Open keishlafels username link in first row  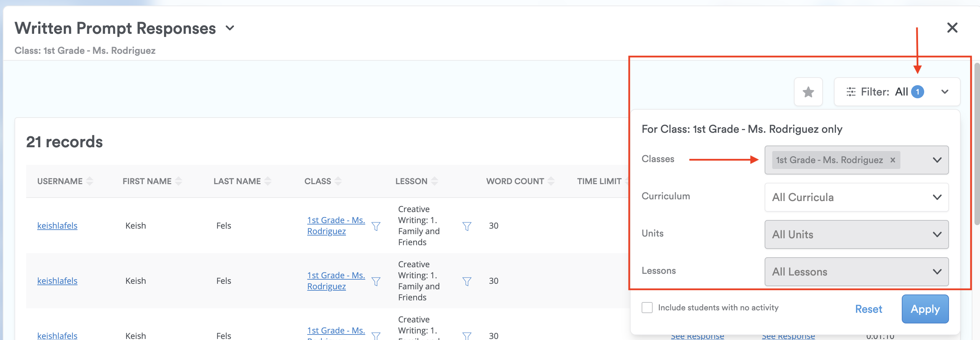click(x=57, y=226)
